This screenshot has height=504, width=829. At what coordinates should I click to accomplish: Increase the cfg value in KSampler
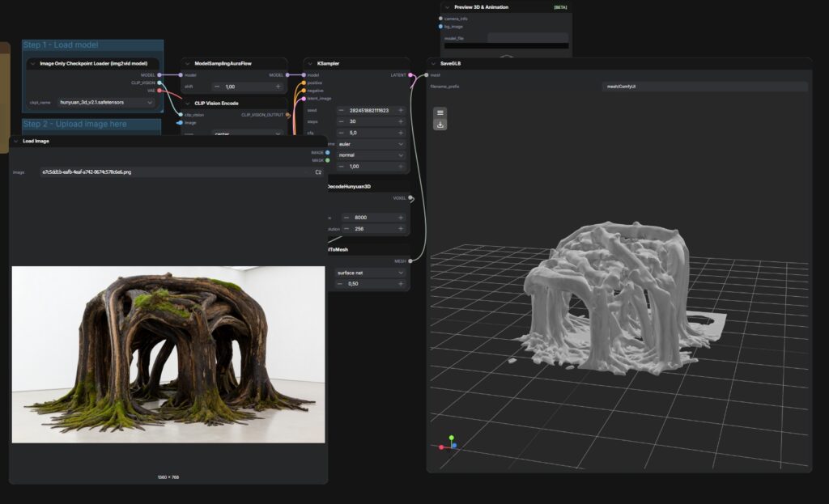tap(401, 133)
